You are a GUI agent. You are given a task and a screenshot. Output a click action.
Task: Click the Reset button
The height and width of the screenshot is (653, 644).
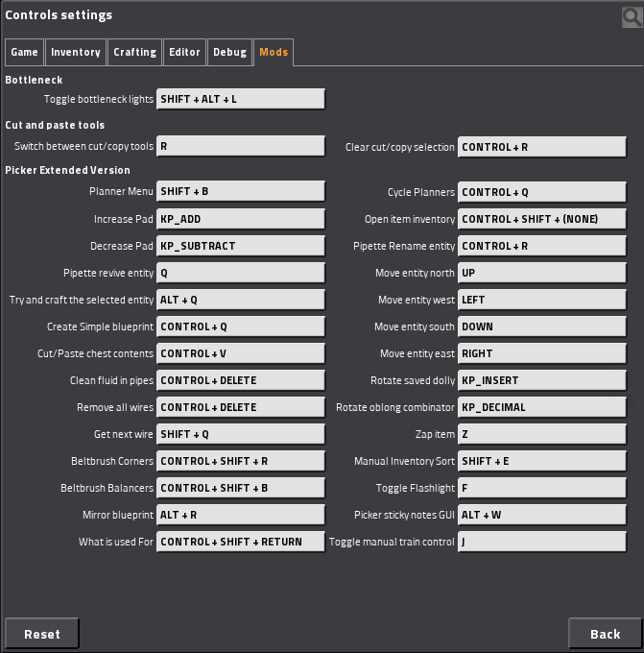[x=42, y=634]
